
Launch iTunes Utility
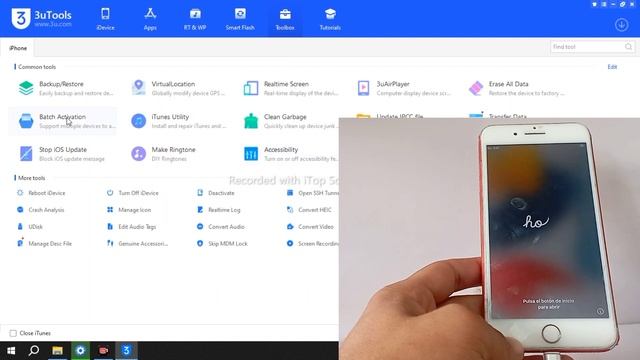coord(178,121)
